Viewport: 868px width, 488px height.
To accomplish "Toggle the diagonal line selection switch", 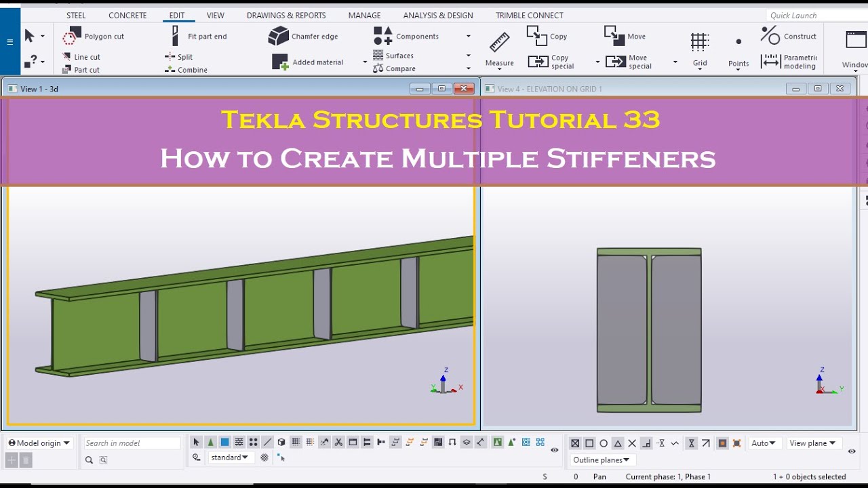I will tap(267, 443).
